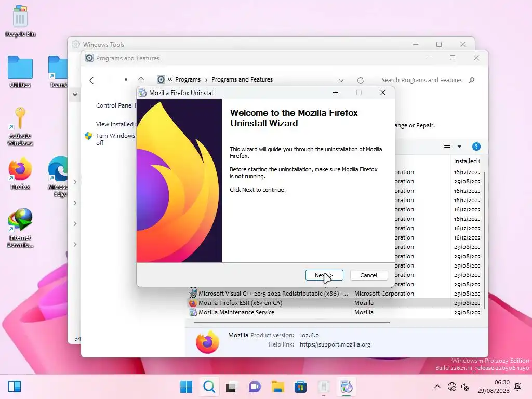The image size is (532, 399).
Task: Switch to the Firefox uninstaller taskbar item
Action: tap(346, 387)
